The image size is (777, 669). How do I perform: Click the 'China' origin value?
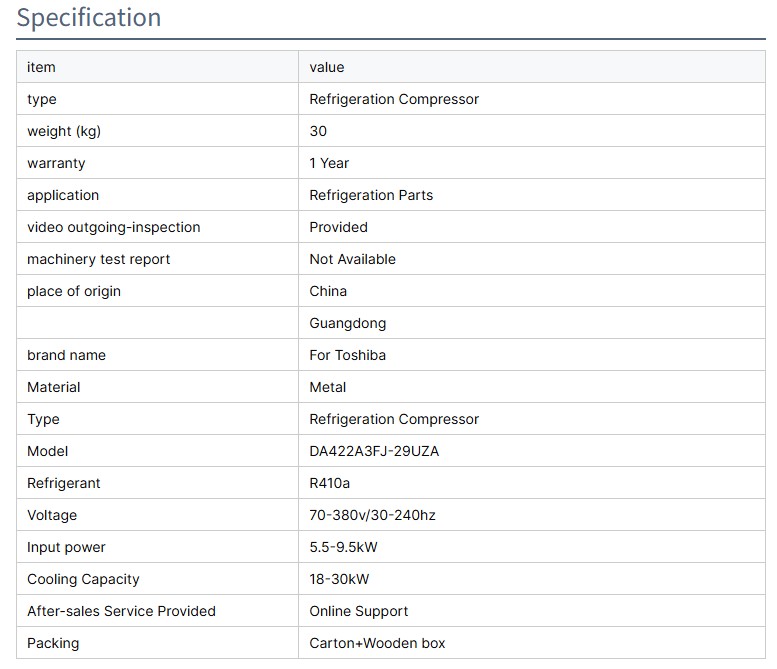point(328,291)
